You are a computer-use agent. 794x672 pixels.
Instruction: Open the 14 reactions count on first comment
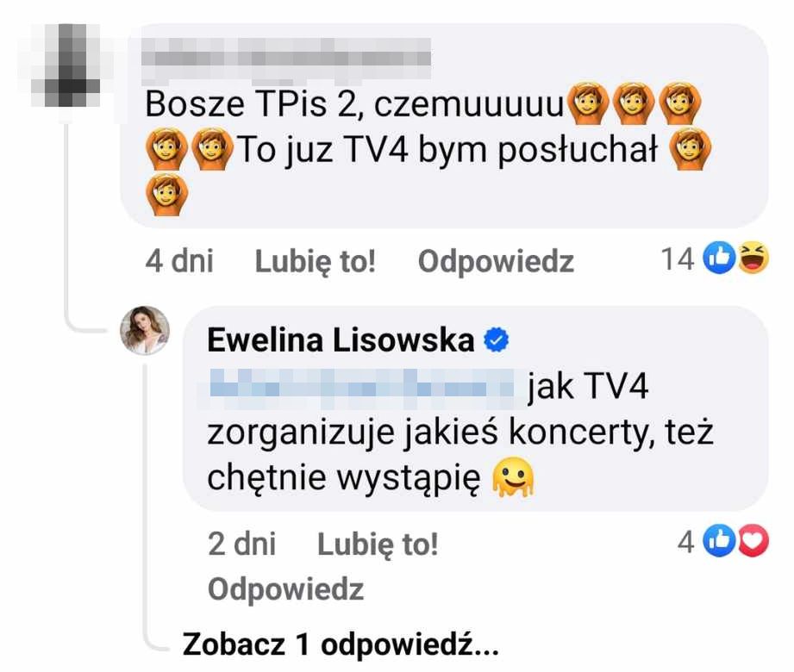click(678, 258)
